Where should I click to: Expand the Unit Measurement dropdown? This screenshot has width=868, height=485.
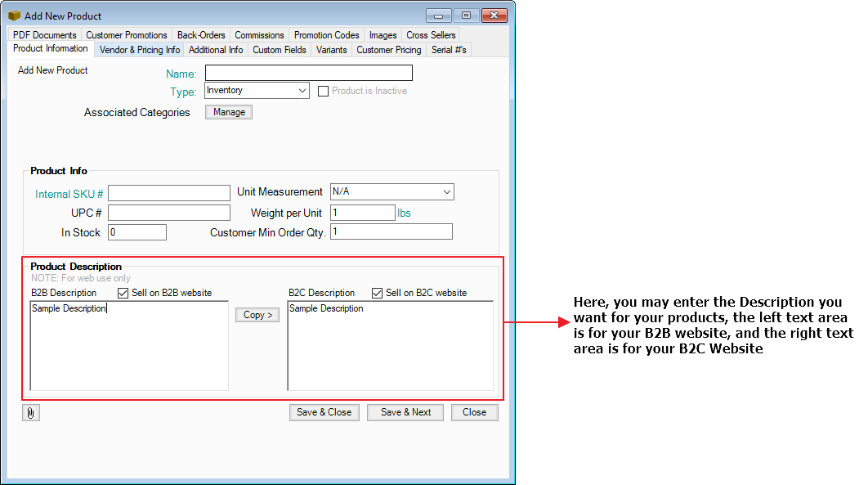391,192
